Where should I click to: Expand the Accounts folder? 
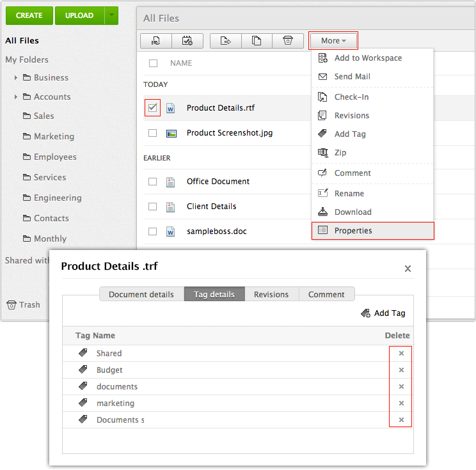[x=16, y=97]
